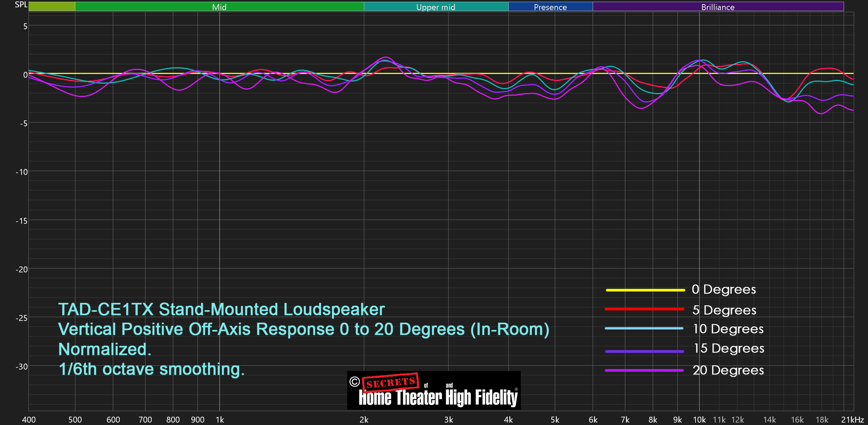Click the '-15' value on the SPL axis

pos(22,221)
